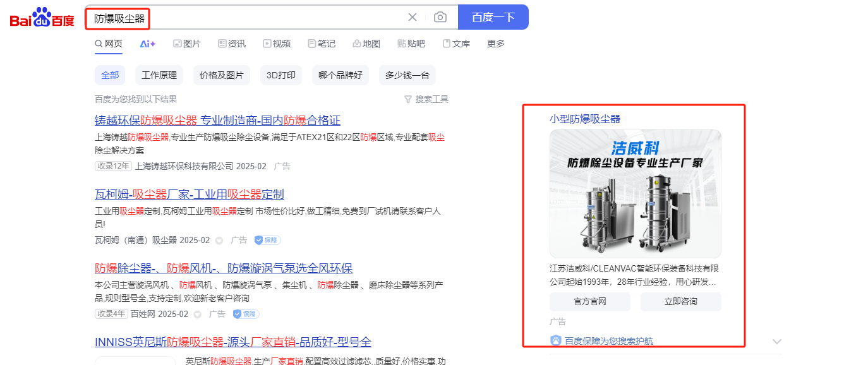Viewport: 868px width, 365px height.
Task: Click the 保障 badge on 瓦柯姆 result
Action: pyautogui.click(x=268, y=240)
